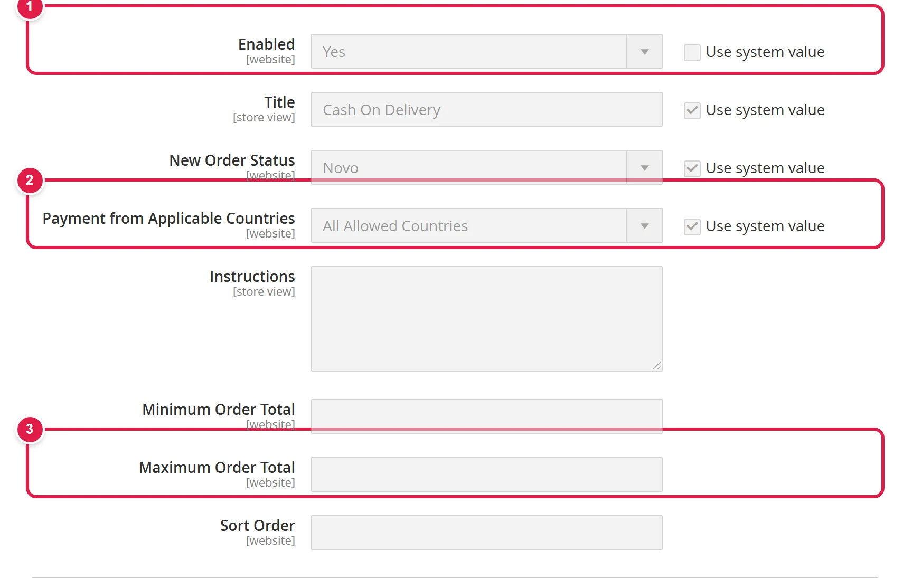Open Payment from Applicable Countries dropdown
The height and width of the screenshot is (588, 903).
(486, 225)
